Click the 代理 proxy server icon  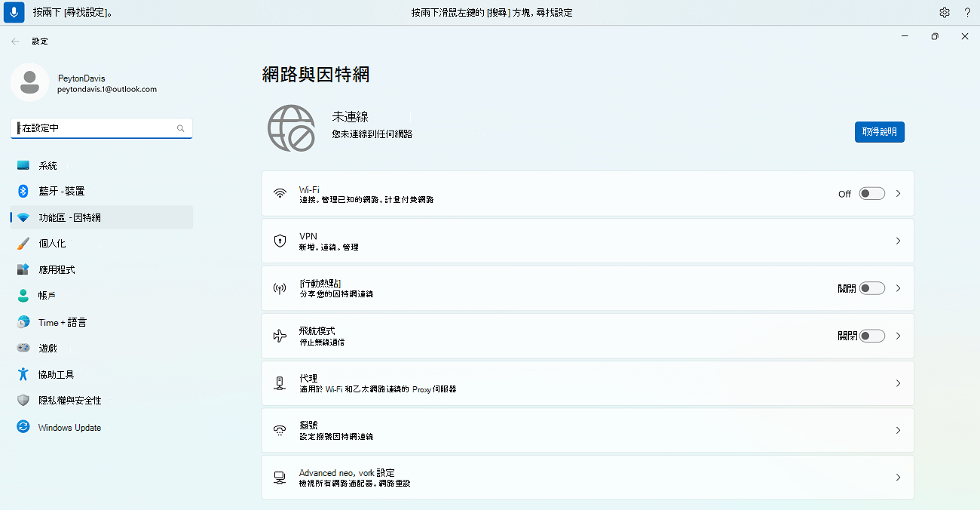click(x=280, y=383)
